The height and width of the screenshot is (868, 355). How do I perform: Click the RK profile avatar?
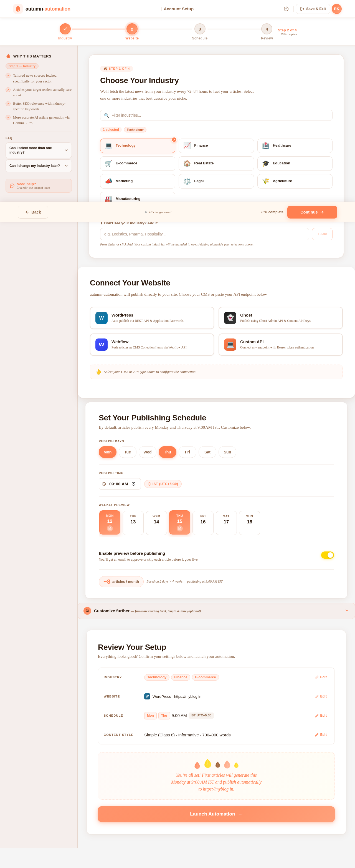[x=336, y=9]
